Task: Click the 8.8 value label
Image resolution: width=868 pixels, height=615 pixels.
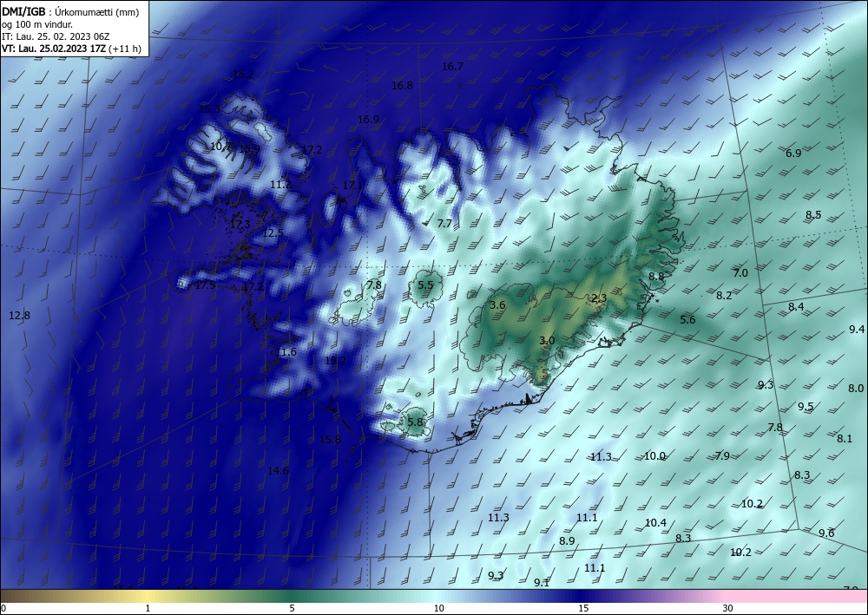Action: point(656,276)
